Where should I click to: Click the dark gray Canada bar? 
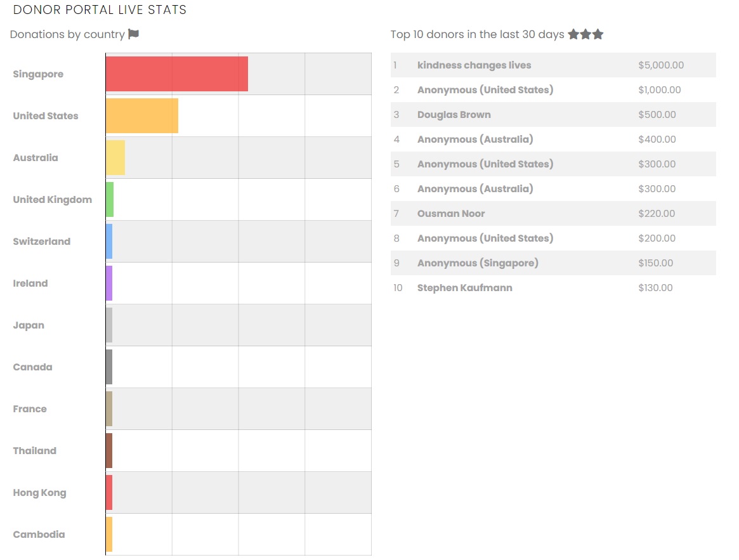(x=109, y=367)
